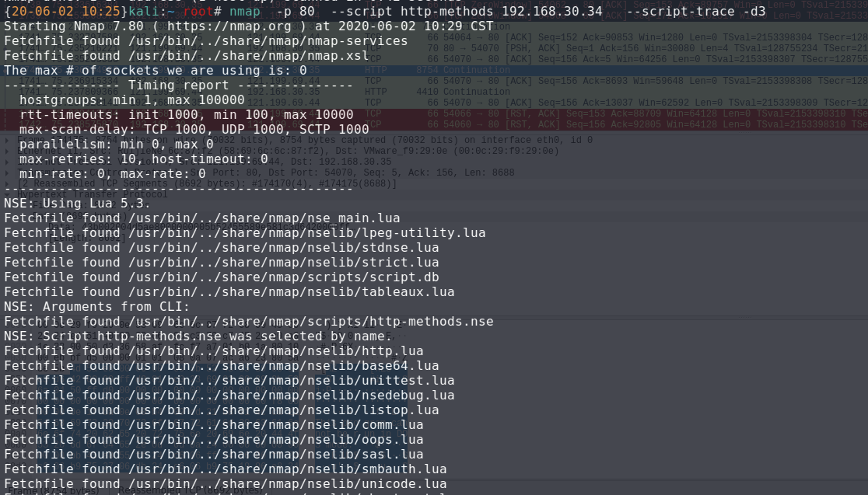Viewport: 868px width, 495px height.
Task: Click the 'hostgroups: min 1, max 100000' line
Action: [131, 100]
